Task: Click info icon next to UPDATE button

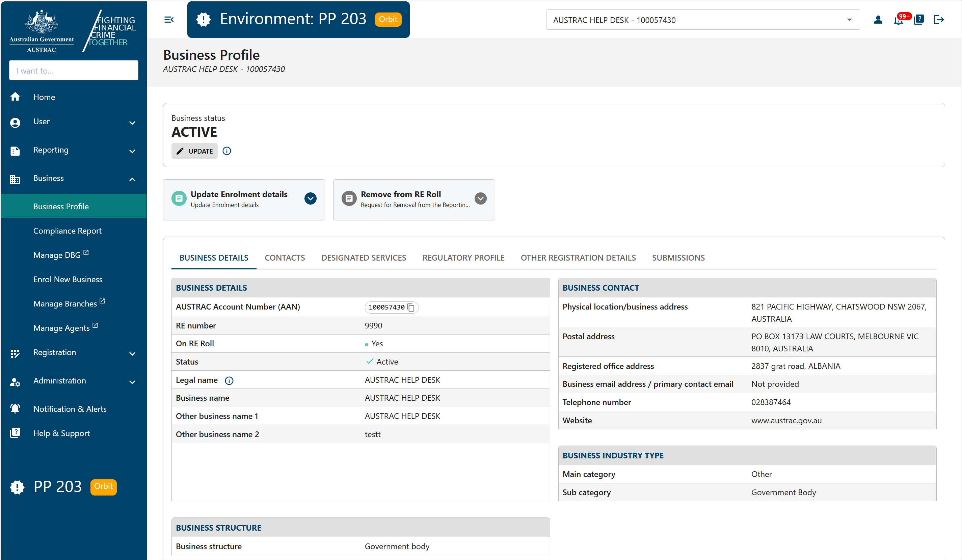Action: pyautogui.click(x=227, y=151)
